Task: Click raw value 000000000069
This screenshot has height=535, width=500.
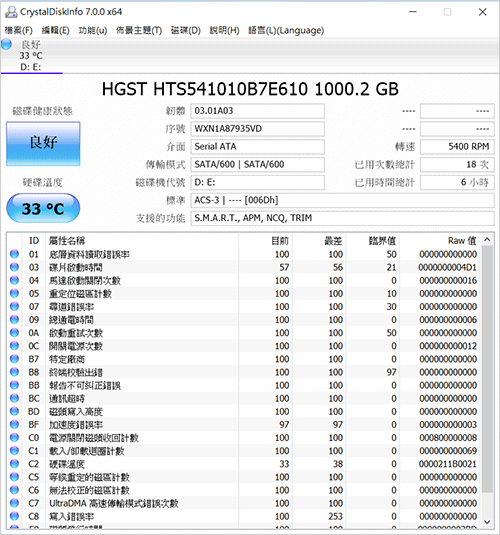Action: click(448, 451)
